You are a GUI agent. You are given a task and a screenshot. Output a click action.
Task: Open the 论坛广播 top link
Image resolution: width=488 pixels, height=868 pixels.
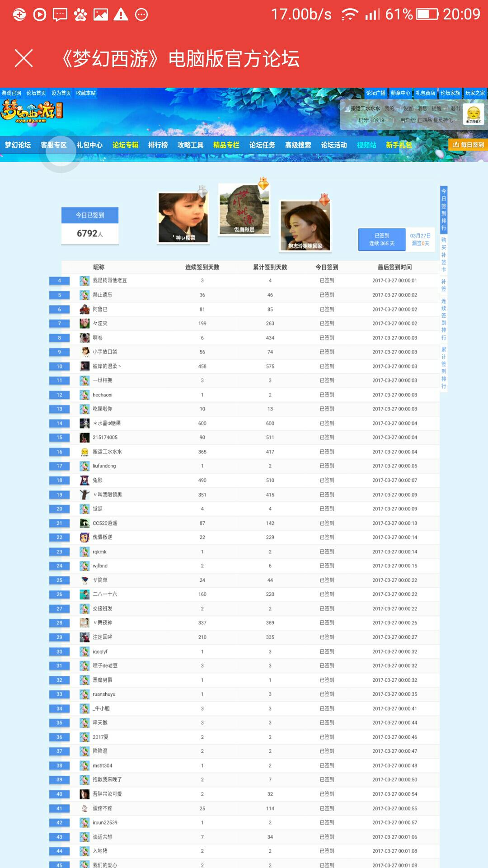click(x=375, y=93)
